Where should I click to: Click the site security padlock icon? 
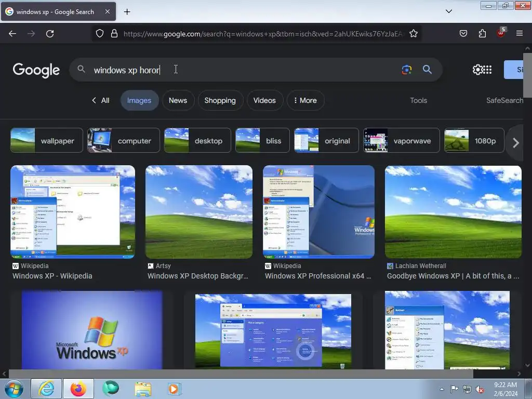click(x=114, y=34)
